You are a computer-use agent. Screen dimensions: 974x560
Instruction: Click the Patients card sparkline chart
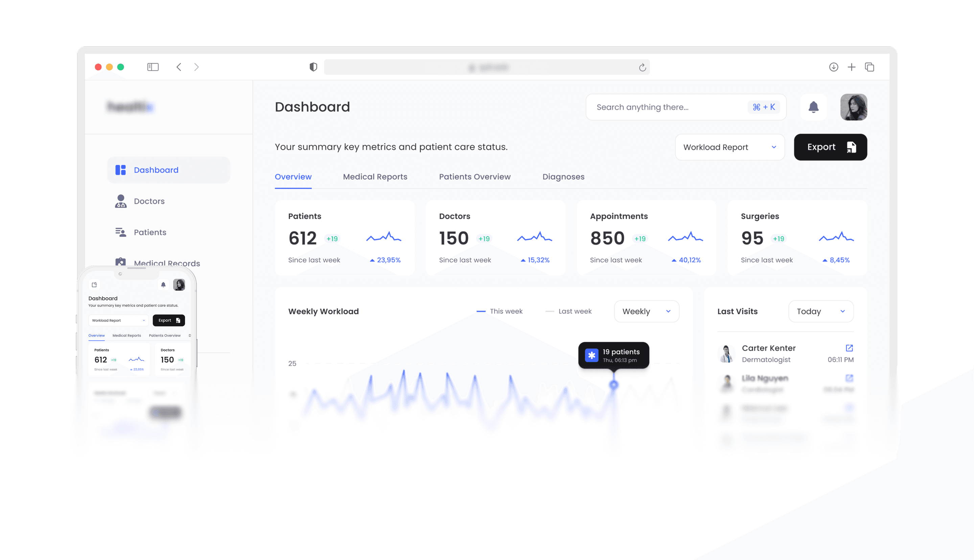coord(384,236)
